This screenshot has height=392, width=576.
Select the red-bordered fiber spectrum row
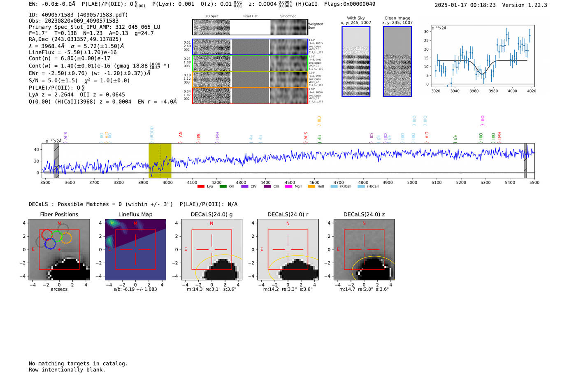click(x=250, y=95)
